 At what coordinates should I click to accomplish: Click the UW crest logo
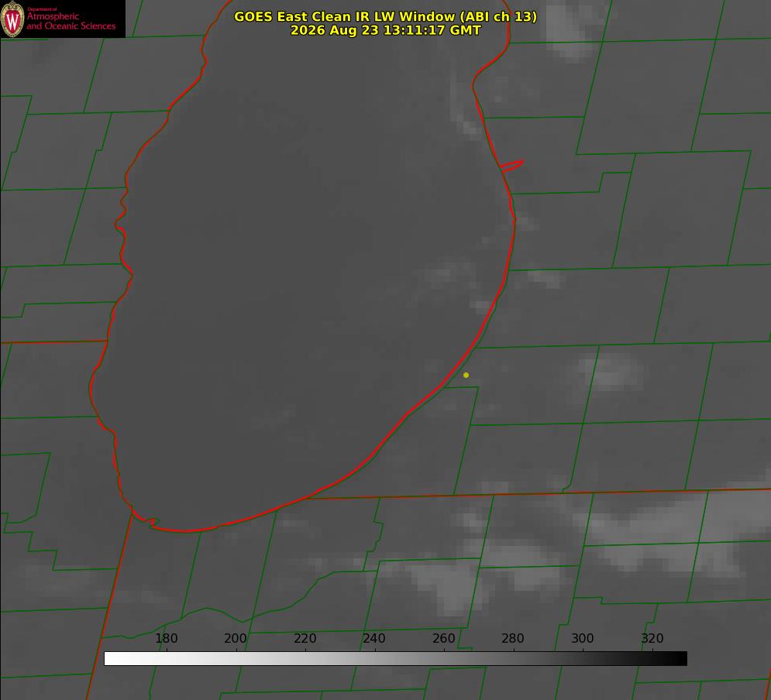point(12,19)
